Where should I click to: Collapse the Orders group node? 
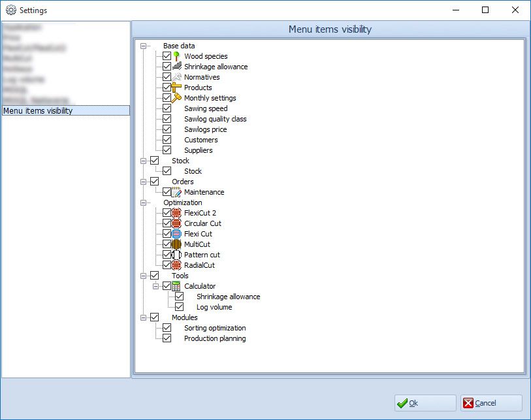143,182
